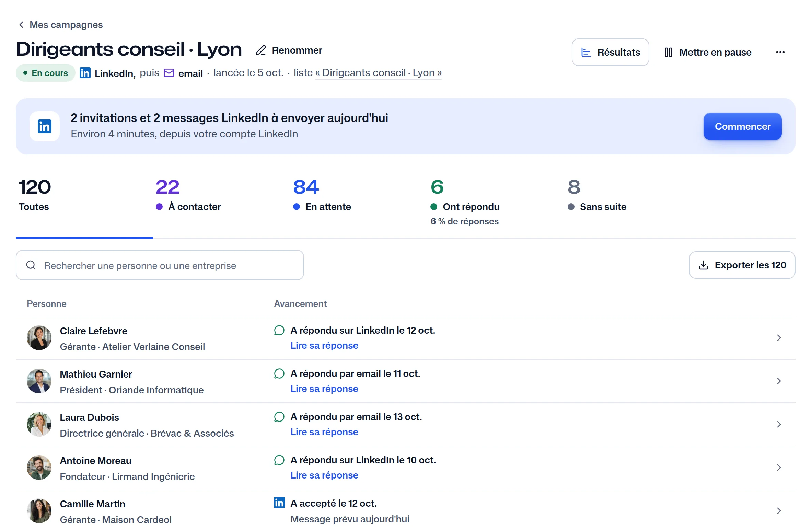812x530 pixels.
Task: Click reply bubble icon in Claire Lefebvre's row
Action: coord(279,330)
